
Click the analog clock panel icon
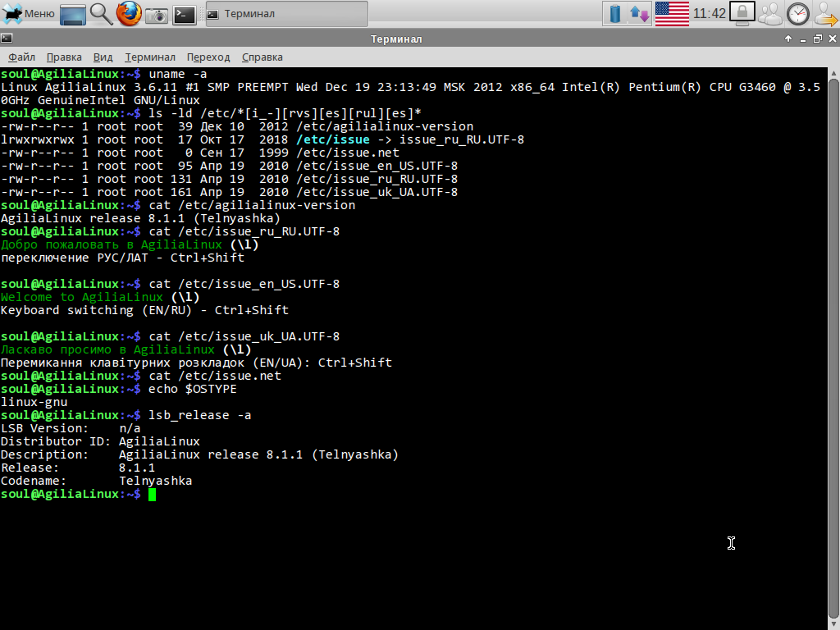pyautogui.click(x=798, y=14)
